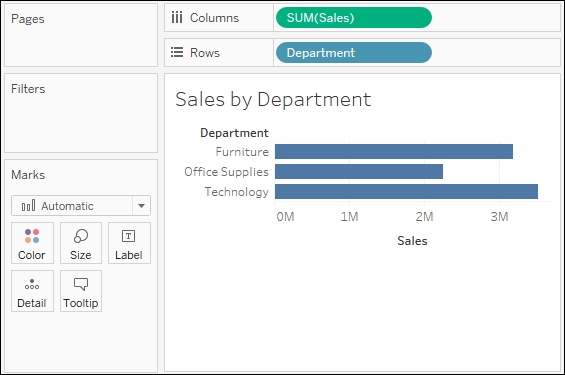Click the 0M axis tick label
565x375 pixels.
pos(285,217)
